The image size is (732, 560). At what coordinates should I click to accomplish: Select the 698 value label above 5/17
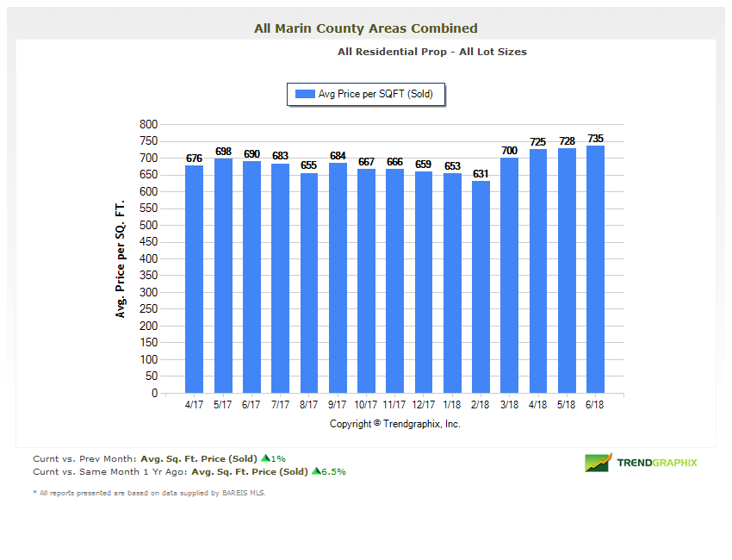click(222, 152)
